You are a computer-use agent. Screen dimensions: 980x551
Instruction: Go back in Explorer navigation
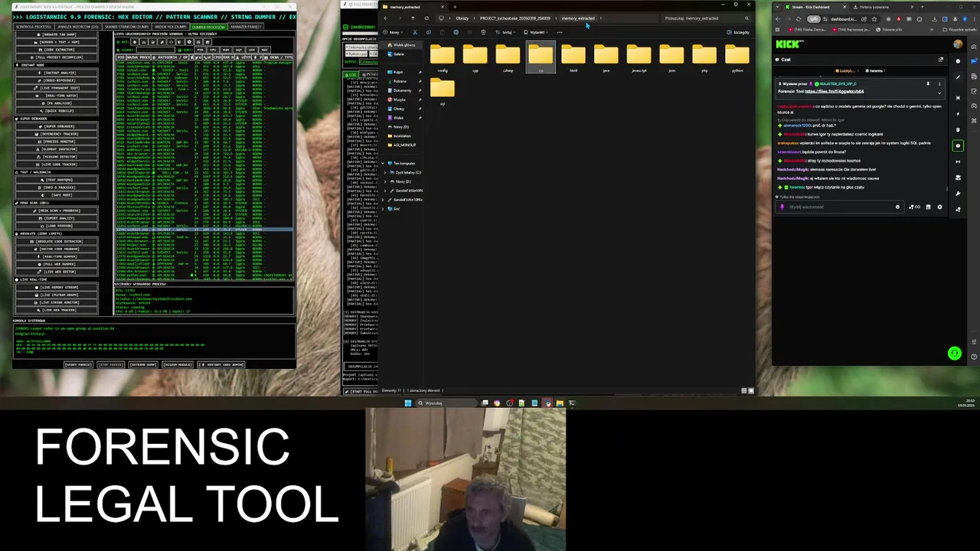pos(386,18)
